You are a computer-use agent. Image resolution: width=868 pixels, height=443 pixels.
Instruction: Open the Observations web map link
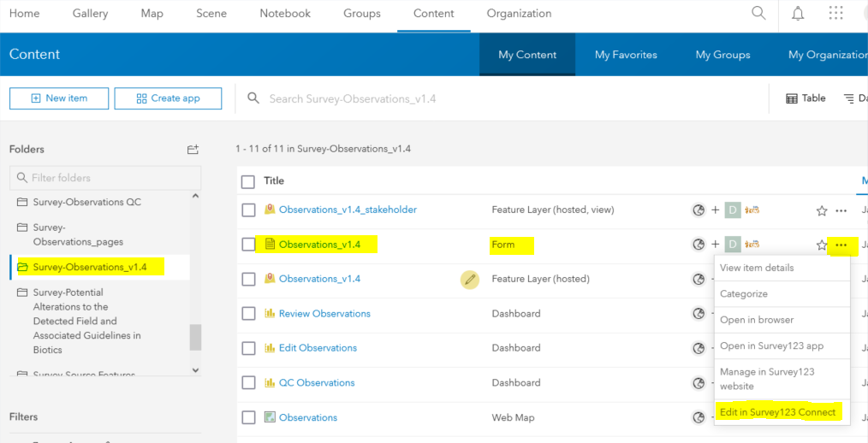[308, 417]
